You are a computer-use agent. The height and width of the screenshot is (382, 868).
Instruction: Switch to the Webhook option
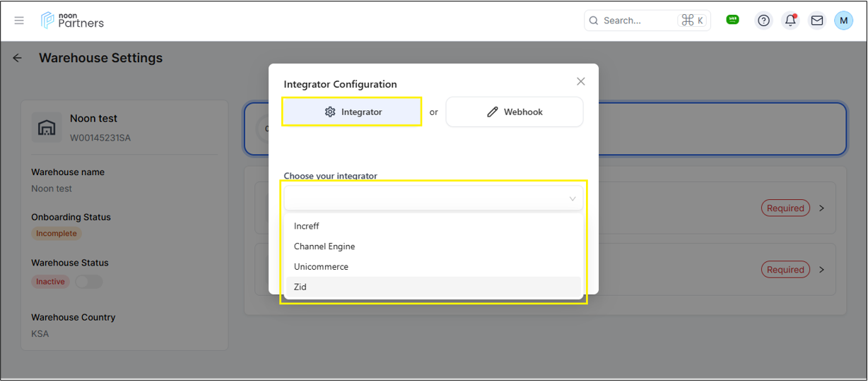514,112
